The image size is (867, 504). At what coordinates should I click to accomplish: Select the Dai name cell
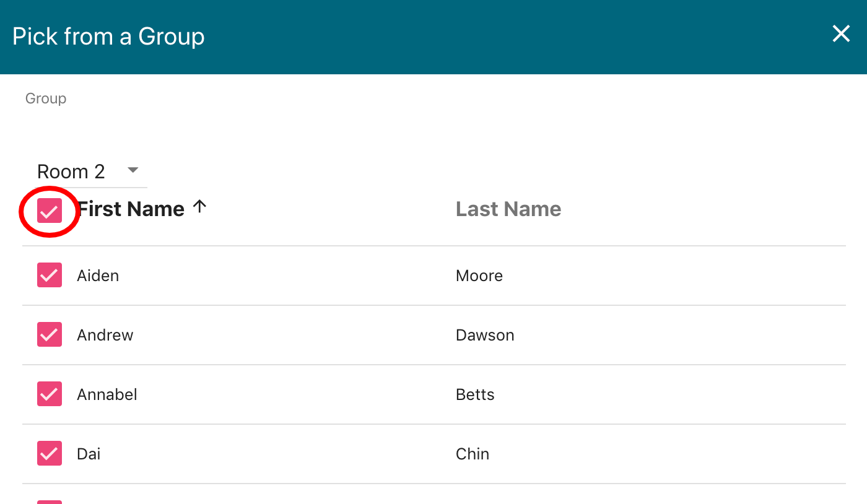click(89, 454)
